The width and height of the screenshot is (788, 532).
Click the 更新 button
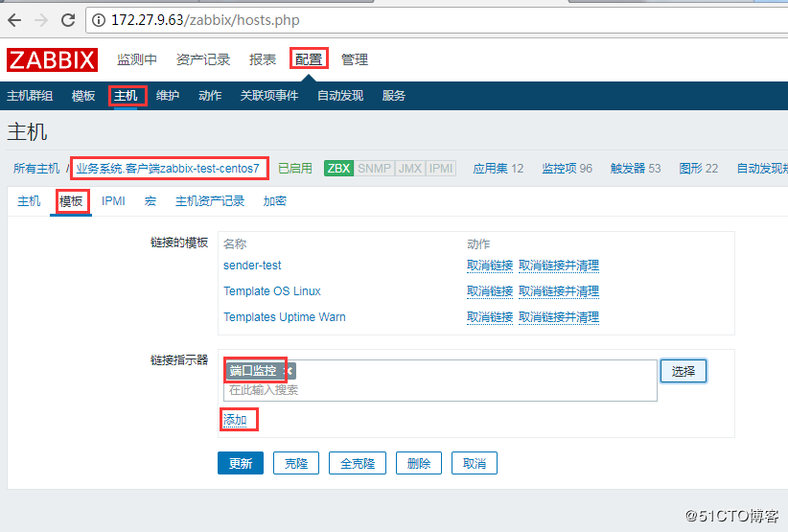pyautogui.click(x=241, y=463)
